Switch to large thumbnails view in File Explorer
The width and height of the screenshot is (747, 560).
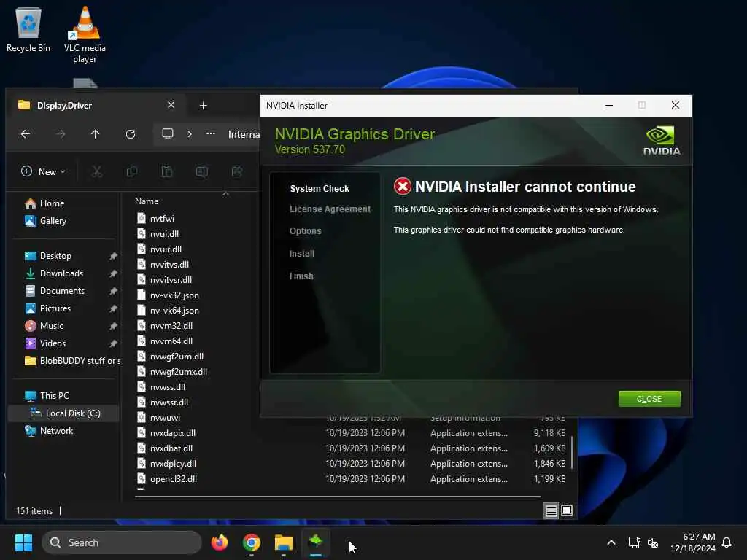(566, 511)
